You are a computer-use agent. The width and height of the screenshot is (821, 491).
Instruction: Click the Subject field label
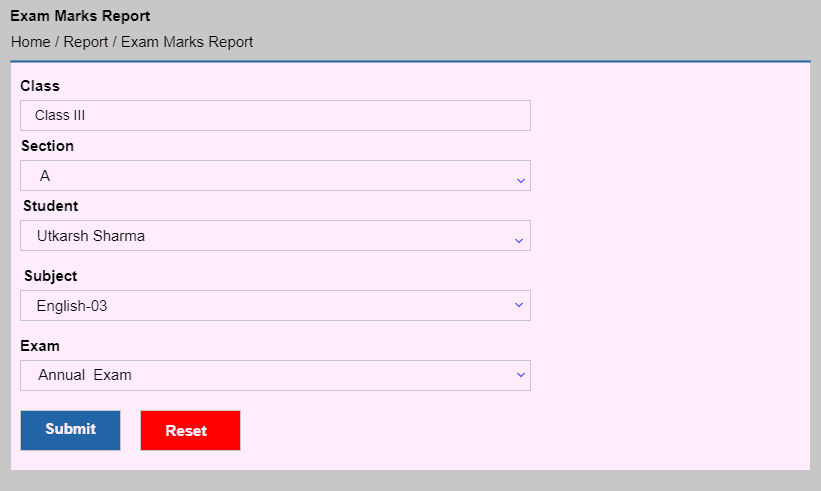tap(51, 276)
